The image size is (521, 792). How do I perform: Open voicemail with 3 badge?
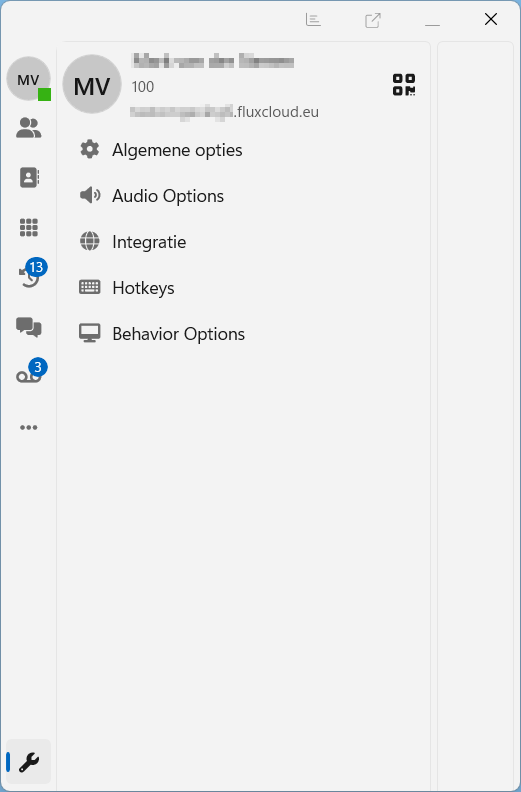pos(30,372)
